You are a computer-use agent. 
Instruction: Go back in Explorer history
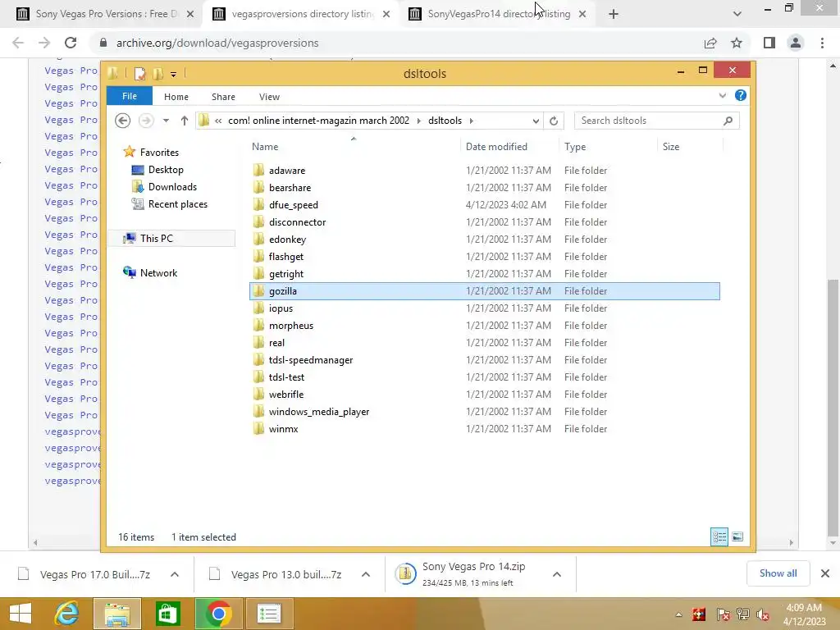click(x=123, y=121)
